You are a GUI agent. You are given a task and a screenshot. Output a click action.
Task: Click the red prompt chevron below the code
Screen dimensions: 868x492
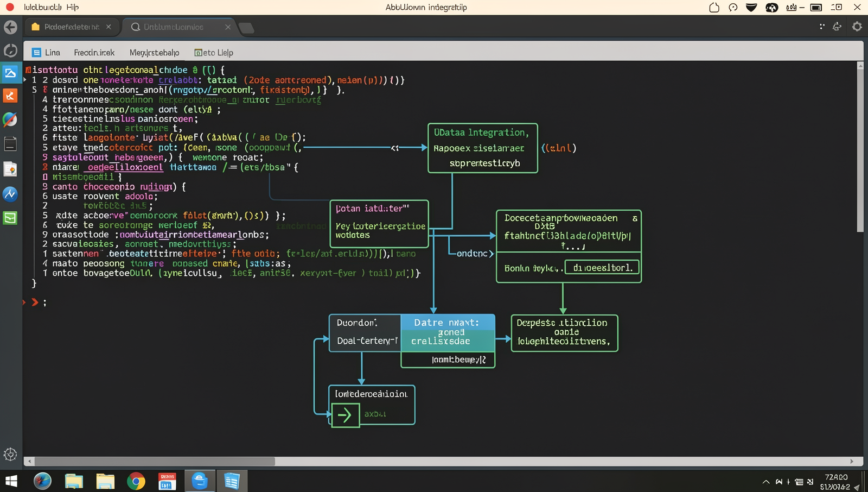tap(35, 302)
